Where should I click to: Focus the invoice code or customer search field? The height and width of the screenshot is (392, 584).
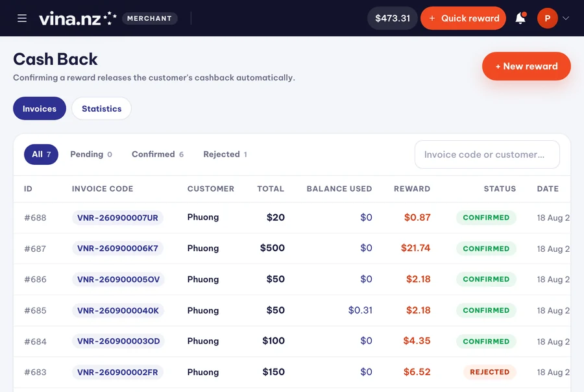[x=487, y=154]
